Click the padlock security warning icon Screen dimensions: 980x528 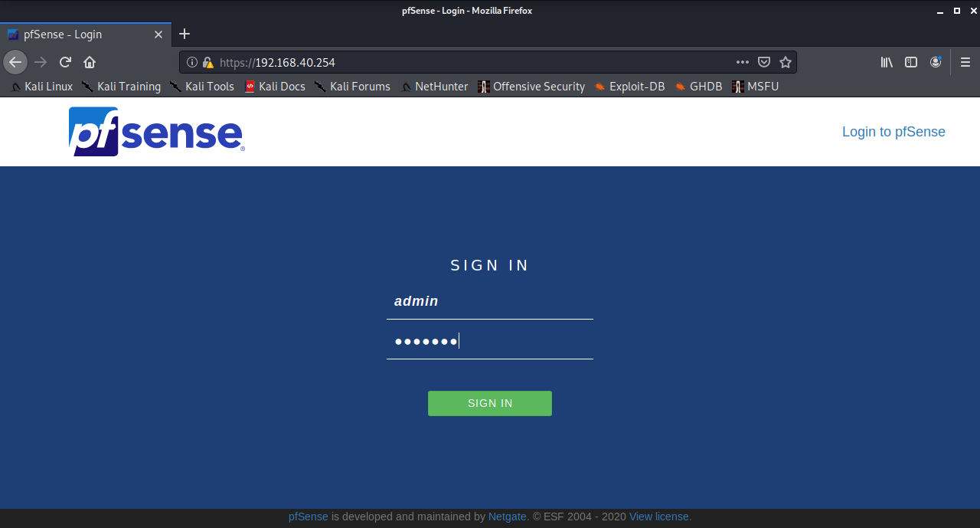(x=207, y=62)
